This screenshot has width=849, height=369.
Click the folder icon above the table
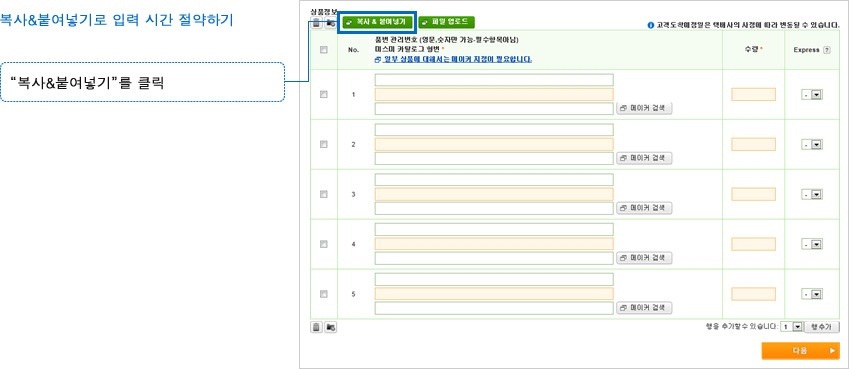pyautogui.click(x=330, y=23)
